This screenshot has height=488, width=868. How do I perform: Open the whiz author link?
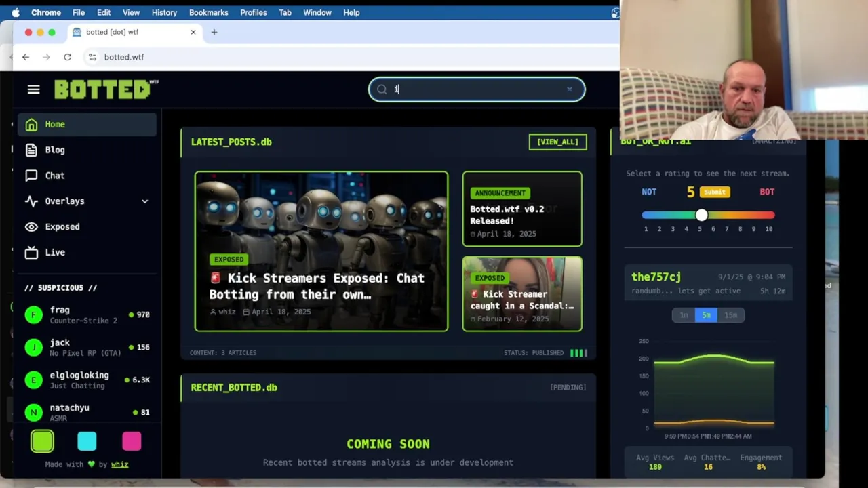[x=119, y=464]
